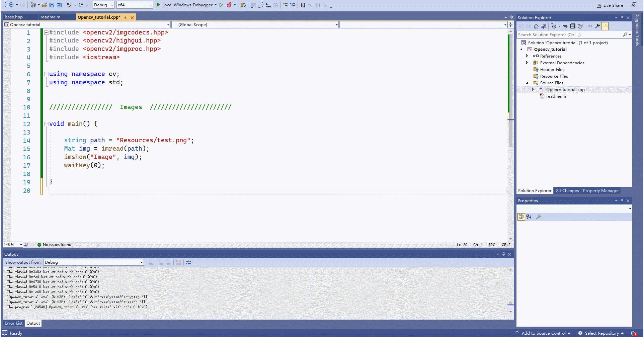This screenshot has height=337, width=644.
Task: Click Property Pages wrench icon in Properties
Action: click(x=539, y=217)
